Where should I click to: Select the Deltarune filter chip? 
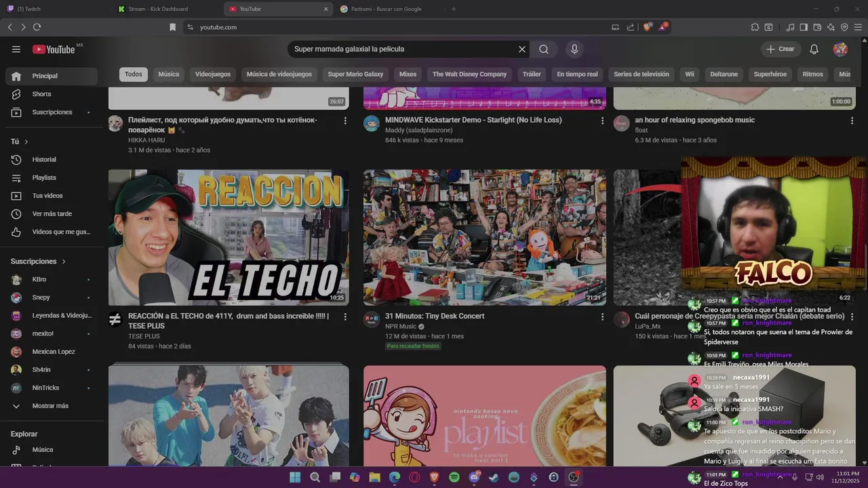click(x=724, y=75)
